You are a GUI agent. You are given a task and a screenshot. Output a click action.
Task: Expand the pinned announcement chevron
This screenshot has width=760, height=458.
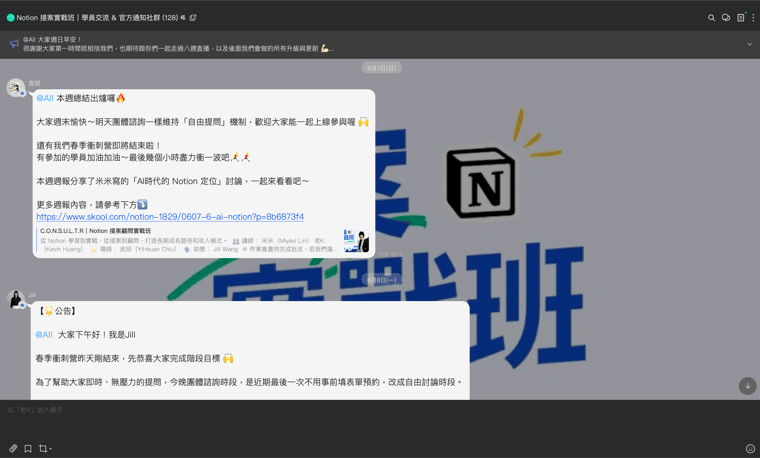(x=749, y=44)
